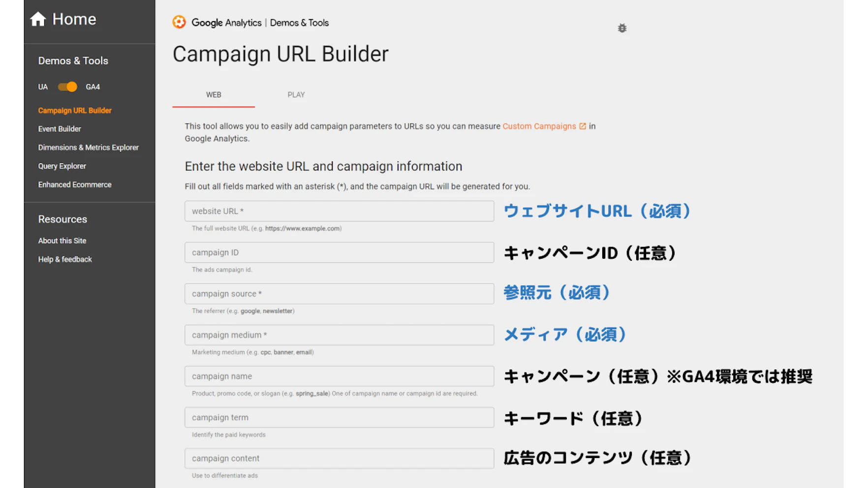868x488 pixels.
Task: Click the bug report icon
Action: click(622, 28)
